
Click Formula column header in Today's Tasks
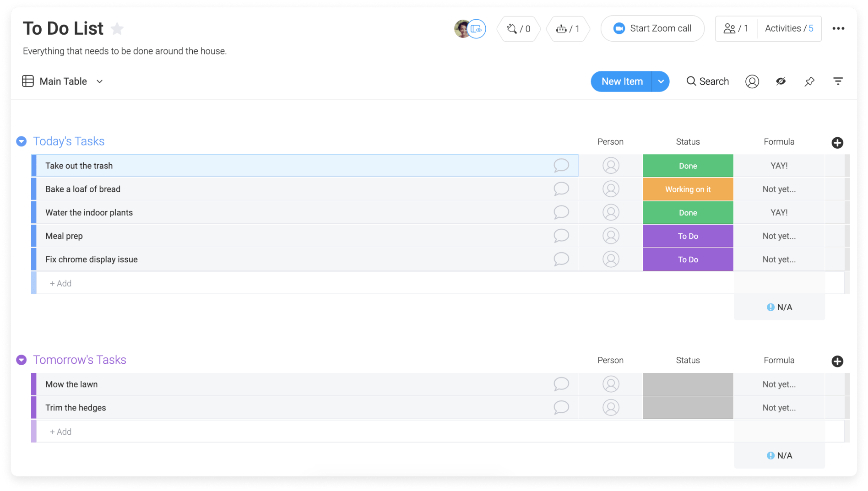pos(779,142)
